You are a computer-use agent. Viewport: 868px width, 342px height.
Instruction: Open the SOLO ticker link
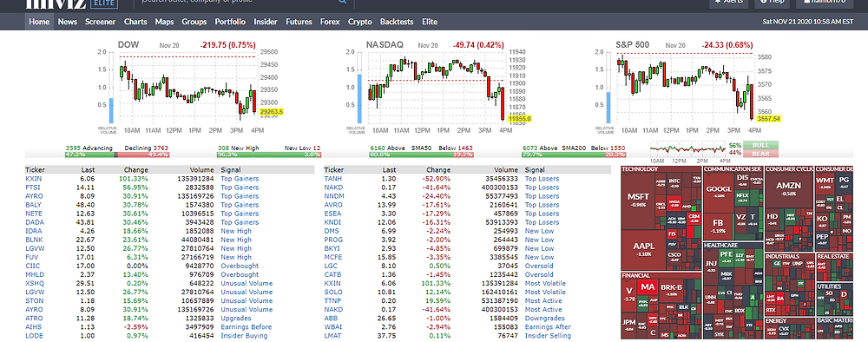pos(332,293)
